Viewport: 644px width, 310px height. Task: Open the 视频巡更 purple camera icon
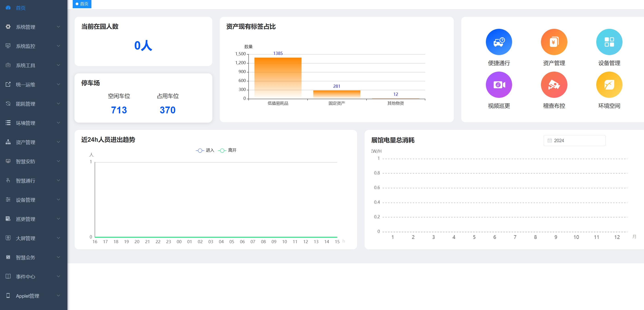[x=499, y=85]
